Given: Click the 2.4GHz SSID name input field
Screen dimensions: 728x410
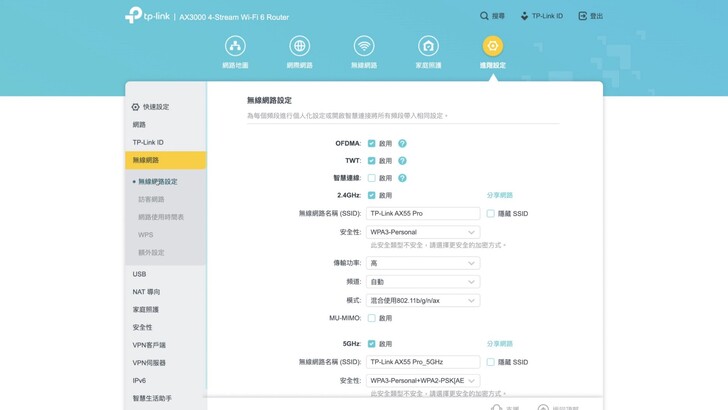Looking at the screenshot, I should (423, 213).
